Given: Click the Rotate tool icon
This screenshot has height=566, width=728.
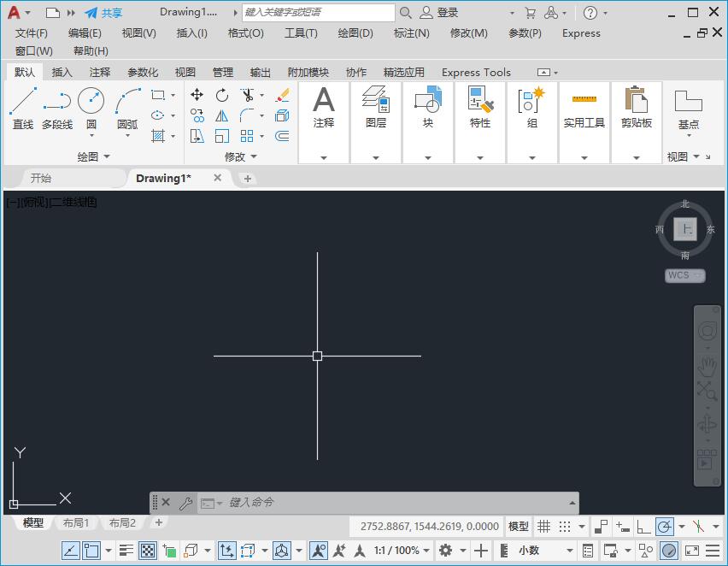Looking at the screenshot, I should point(222,95).
